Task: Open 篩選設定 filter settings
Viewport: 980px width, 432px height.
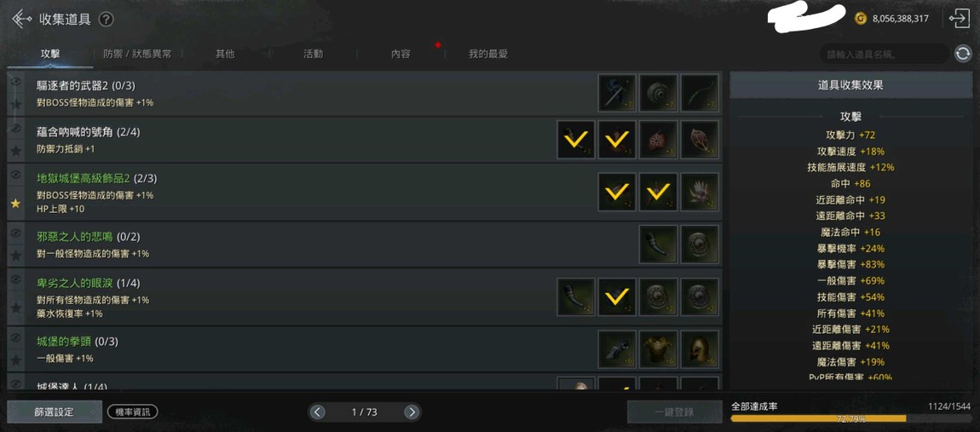Action: pyautogui.click(x=55, y=412)
